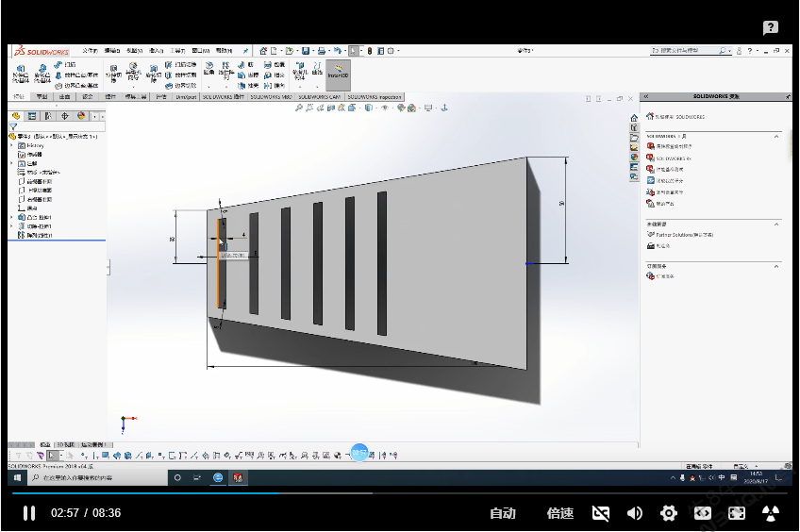Switch to SOLIDWORKS MBD tab
Viewport: 800px width, 532px height.
click(271, 96)
